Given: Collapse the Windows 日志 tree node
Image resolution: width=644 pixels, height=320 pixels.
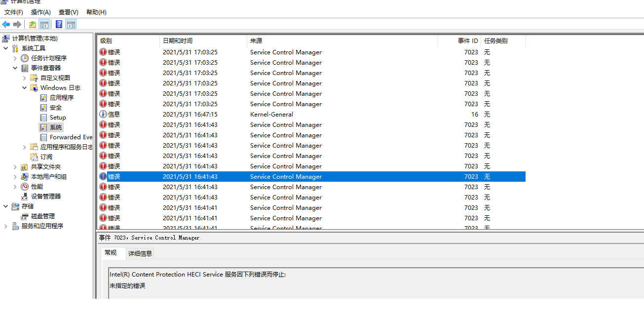Looking at the screenshot, I should click(24, 87).
